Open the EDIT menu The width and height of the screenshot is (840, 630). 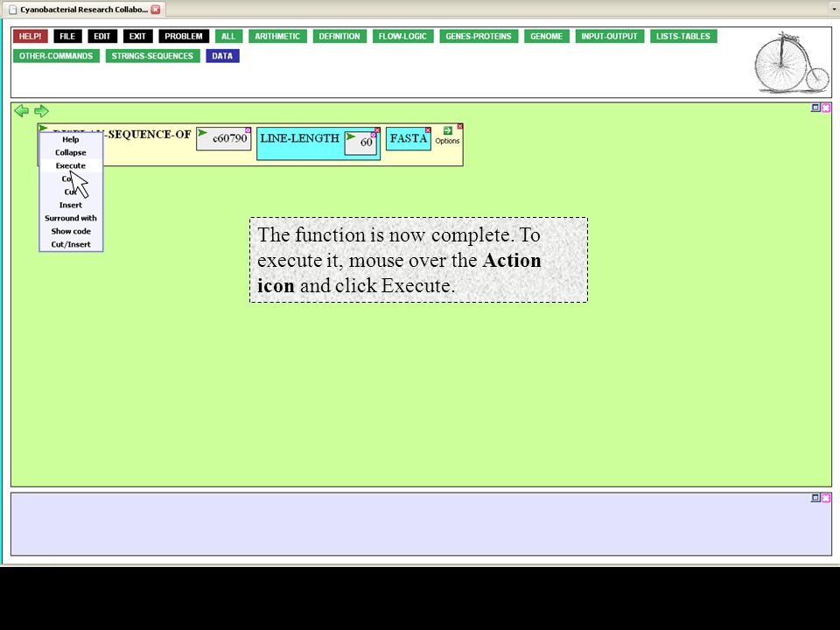101,37
